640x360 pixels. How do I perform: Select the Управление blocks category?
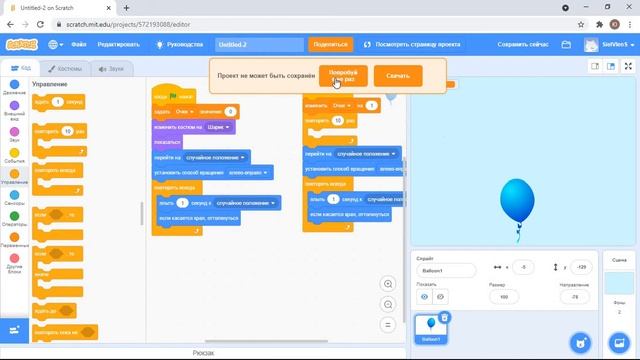click(x=14, y=177)
